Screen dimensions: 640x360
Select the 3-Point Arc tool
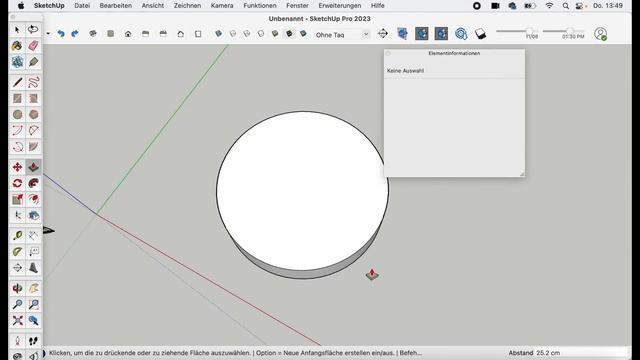click(x=17, y=147)
